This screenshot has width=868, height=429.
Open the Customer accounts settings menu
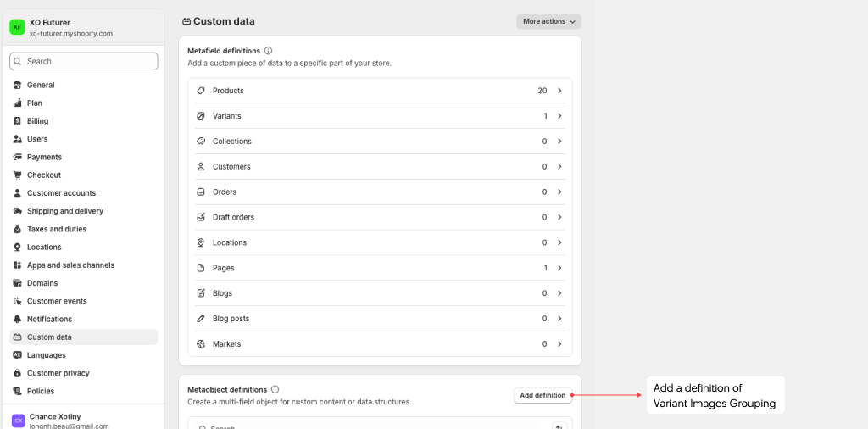click(61, 193)
